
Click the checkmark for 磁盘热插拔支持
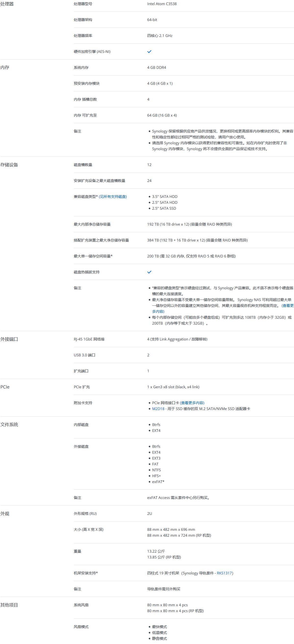149,272
